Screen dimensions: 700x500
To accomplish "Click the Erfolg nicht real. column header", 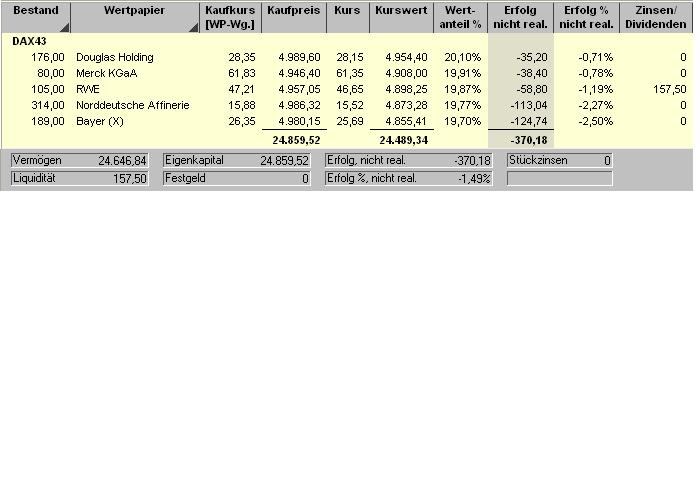I will (521, 17).
